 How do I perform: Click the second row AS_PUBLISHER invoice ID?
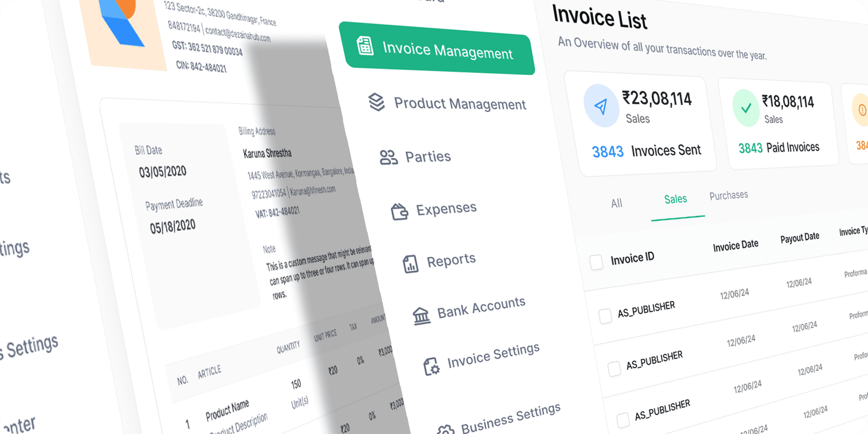click(x=654, y=360)
